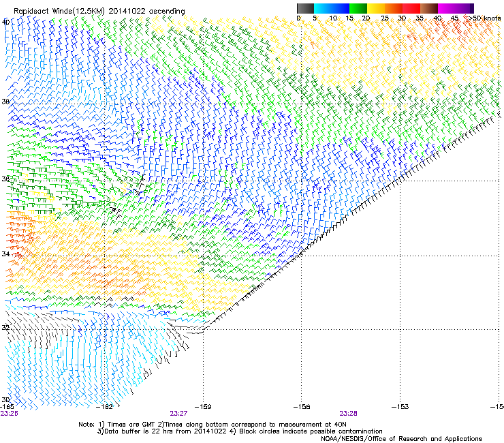This screenshot has width=504, height=443.
Task: Click the blue 10-15 knots legend swatch
Action: coord(341,8)
